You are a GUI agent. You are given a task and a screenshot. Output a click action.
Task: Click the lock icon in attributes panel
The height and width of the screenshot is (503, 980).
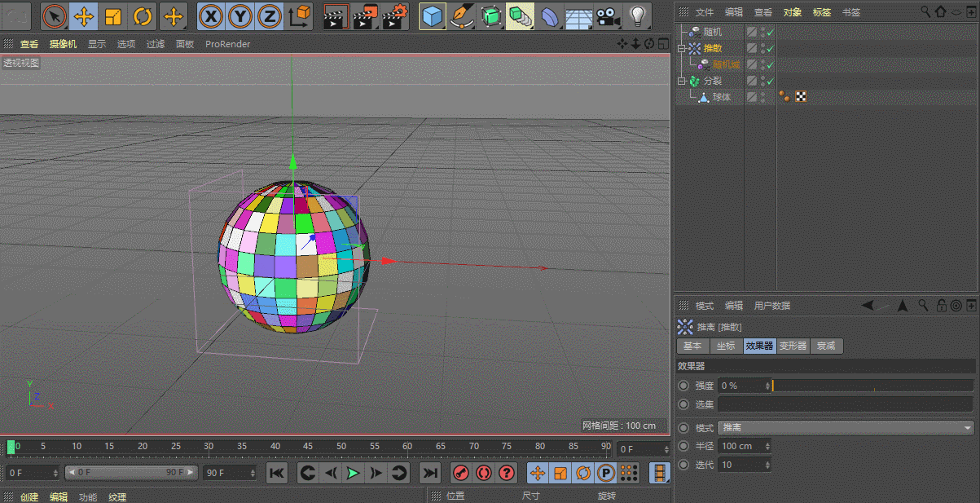[x=941, y=306]
